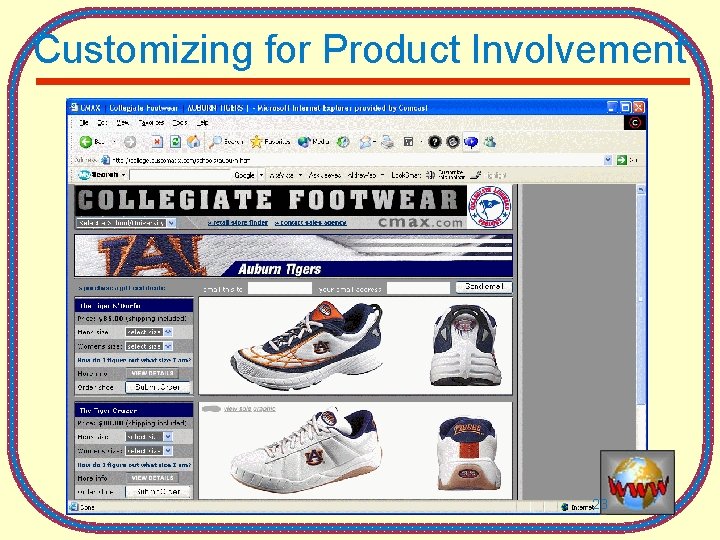Open the Edit menu

click(102, 123)
